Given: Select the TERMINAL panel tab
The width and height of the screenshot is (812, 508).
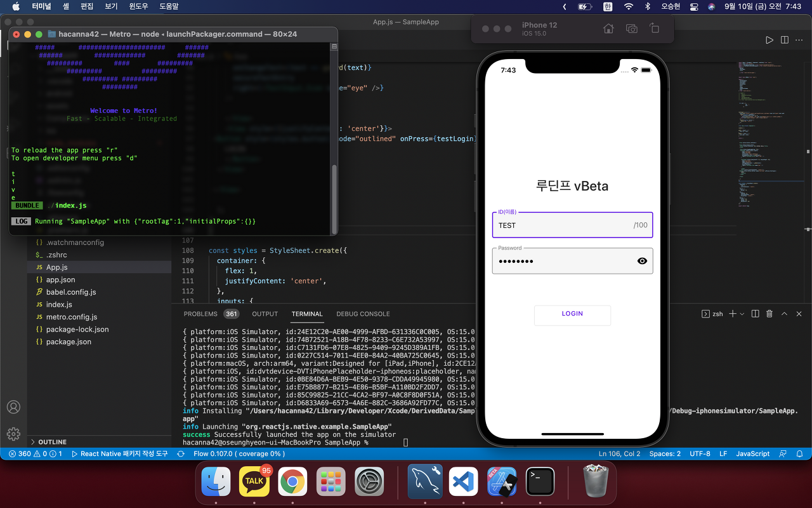Looking at the screenshot, I should click(307, 314).
